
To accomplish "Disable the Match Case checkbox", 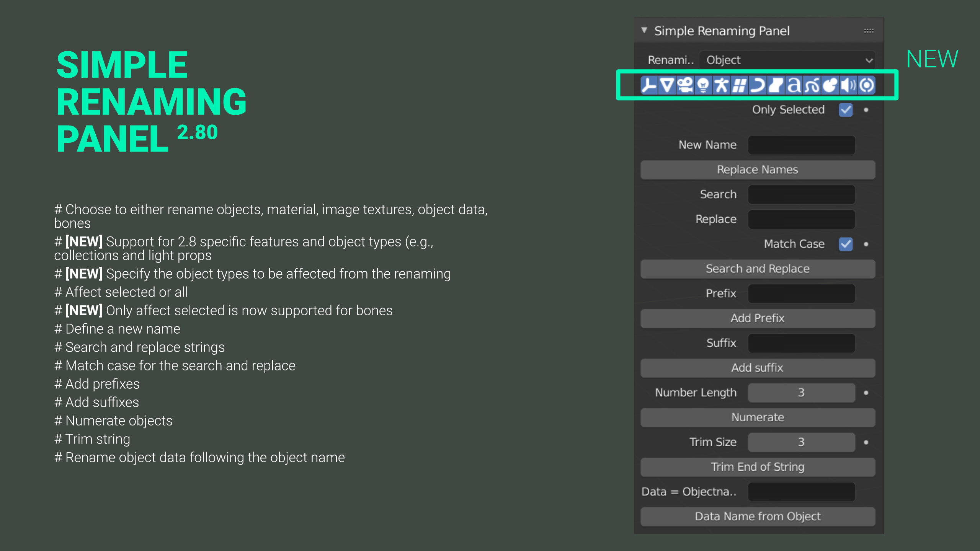I will point(846,244).
